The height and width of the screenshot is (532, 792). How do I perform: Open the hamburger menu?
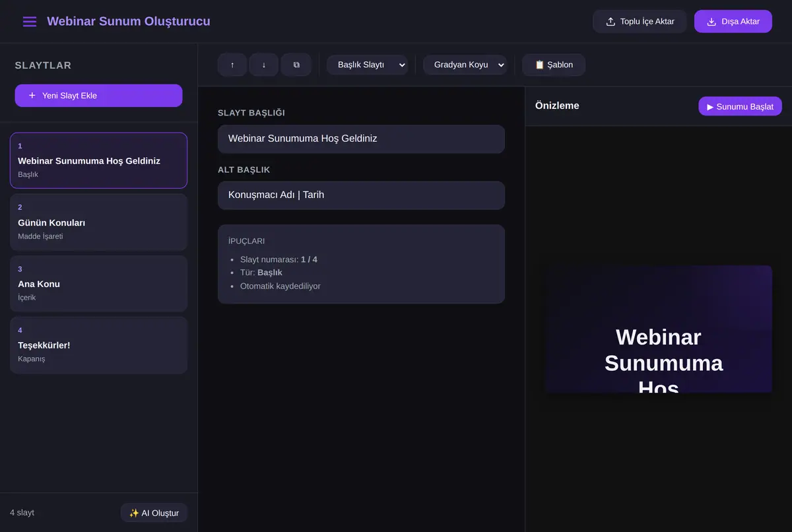30,22
